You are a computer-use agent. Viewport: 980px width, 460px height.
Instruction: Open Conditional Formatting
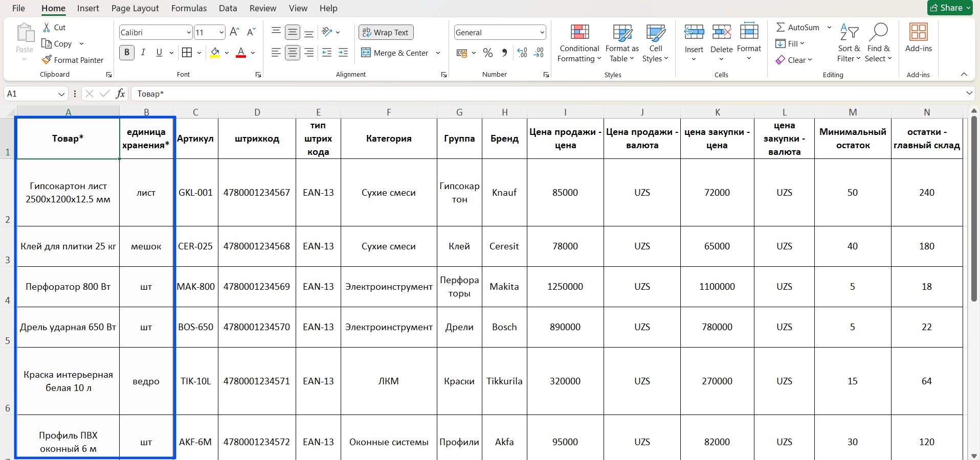coord(579,43)
